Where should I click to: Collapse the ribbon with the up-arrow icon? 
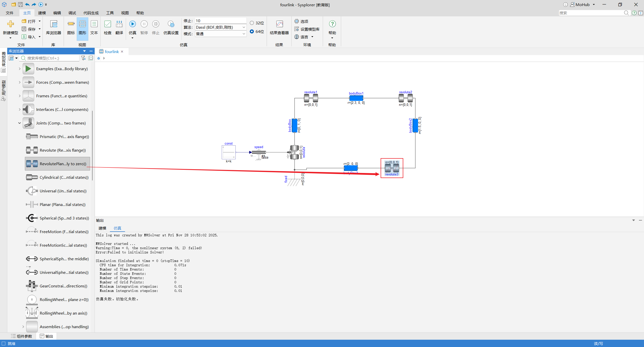[x=641, y=13]
